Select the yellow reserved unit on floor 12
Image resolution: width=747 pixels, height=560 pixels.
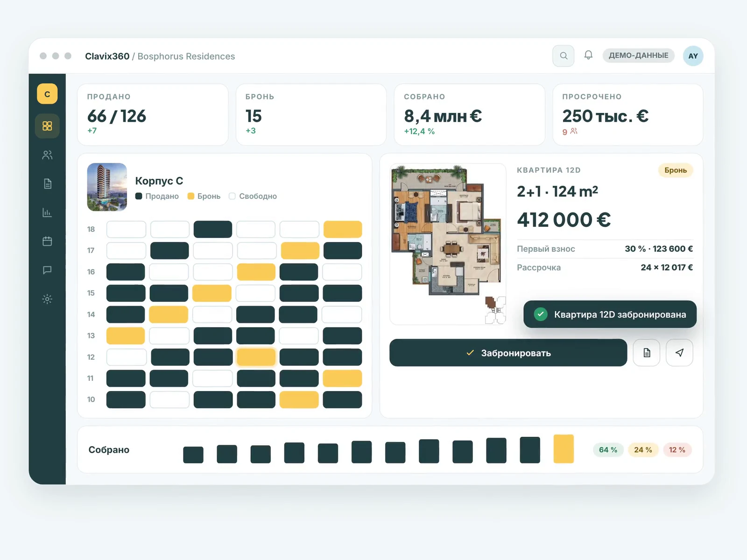[x=256, y=357]
